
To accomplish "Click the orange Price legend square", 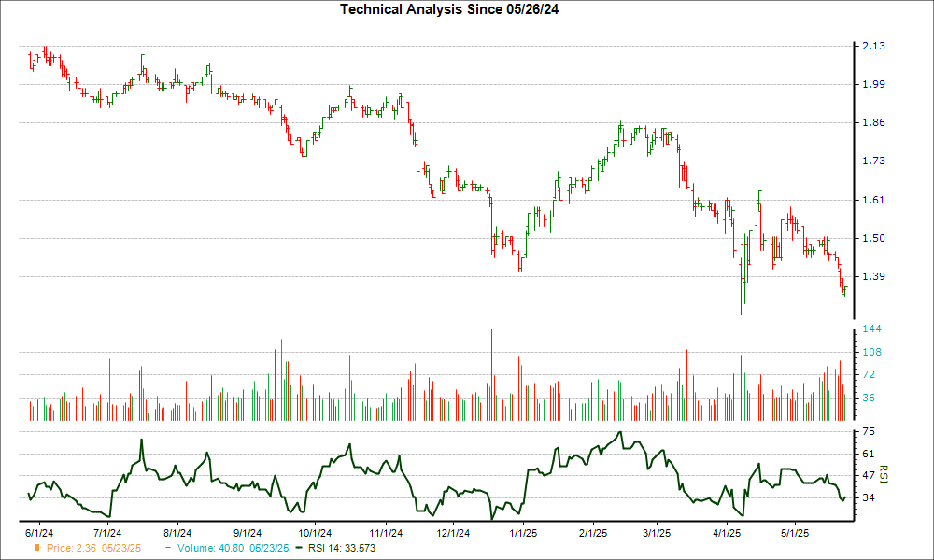I will tap(37, 548).
